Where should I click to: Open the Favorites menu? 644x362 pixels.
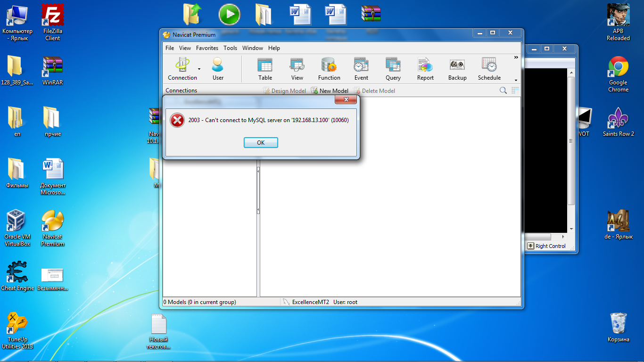(x=207, y=48)
